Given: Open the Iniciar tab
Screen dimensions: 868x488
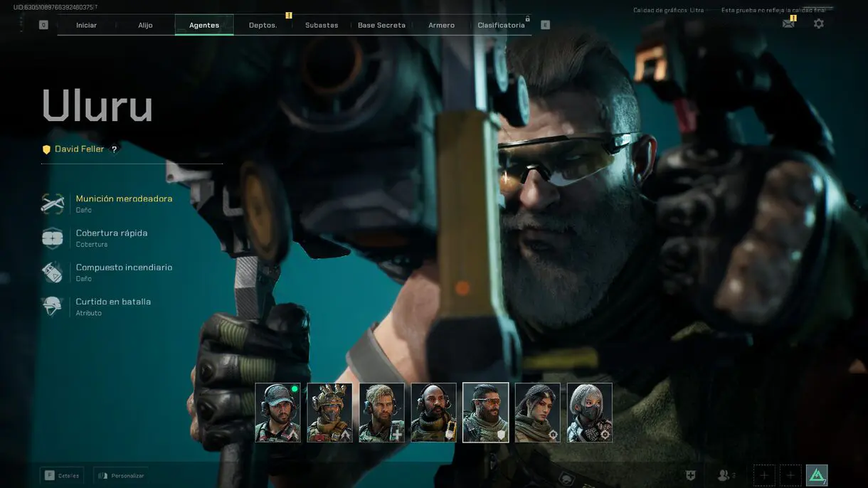Looking at the screenshot, I should click(x=87, y=25).
